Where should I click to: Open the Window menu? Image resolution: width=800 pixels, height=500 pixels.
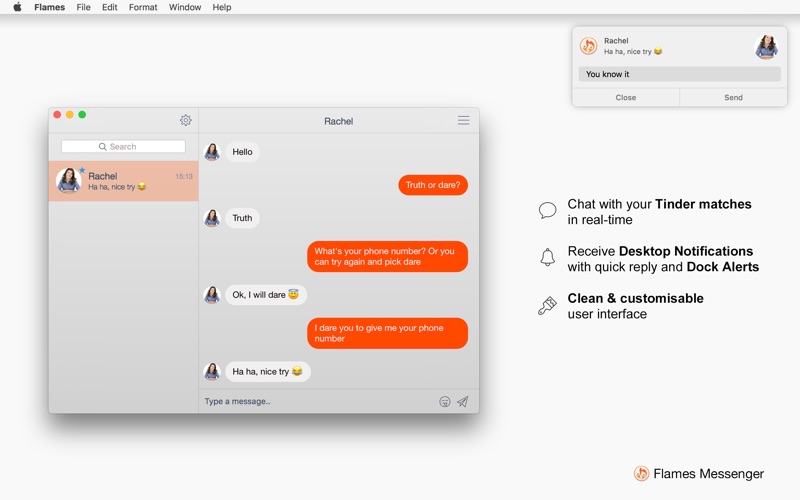(x=185, y=7)
